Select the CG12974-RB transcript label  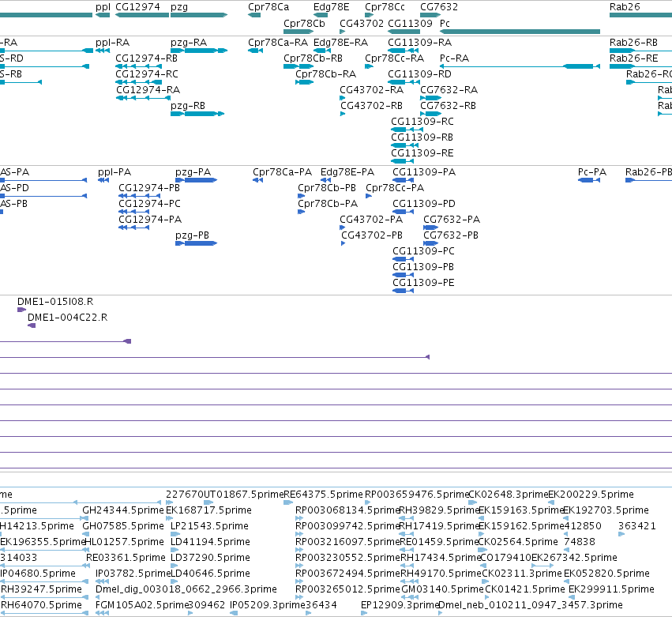[x=146, y=58]
